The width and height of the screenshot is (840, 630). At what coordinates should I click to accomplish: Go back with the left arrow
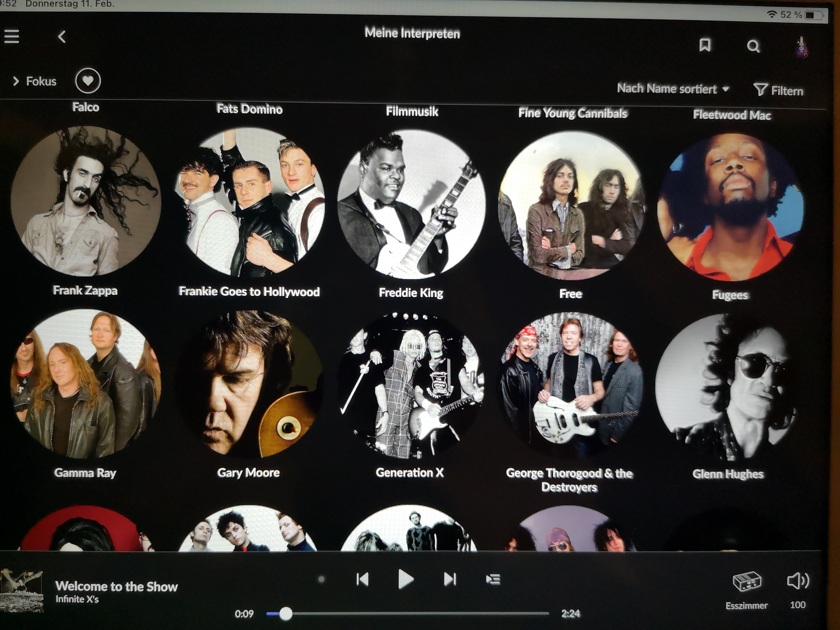coord(62,37)
